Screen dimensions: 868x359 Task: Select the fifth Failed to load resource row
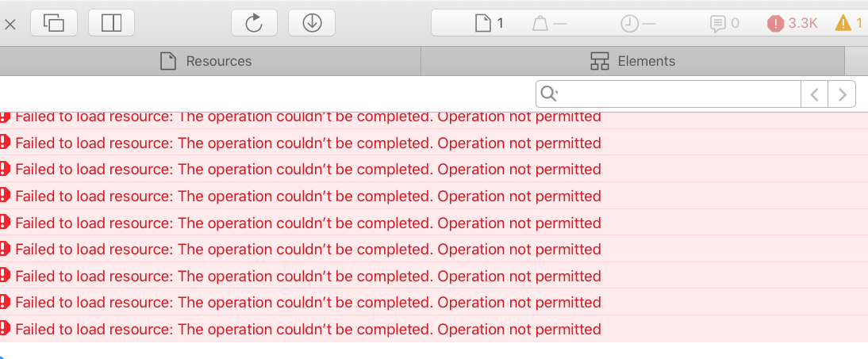(434, 223)
